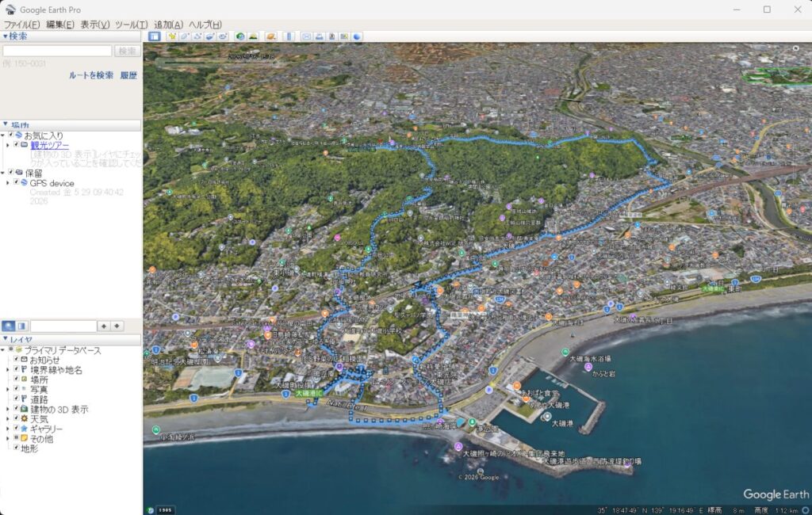Open the ファイル(F) menu

tap(21, 25)
